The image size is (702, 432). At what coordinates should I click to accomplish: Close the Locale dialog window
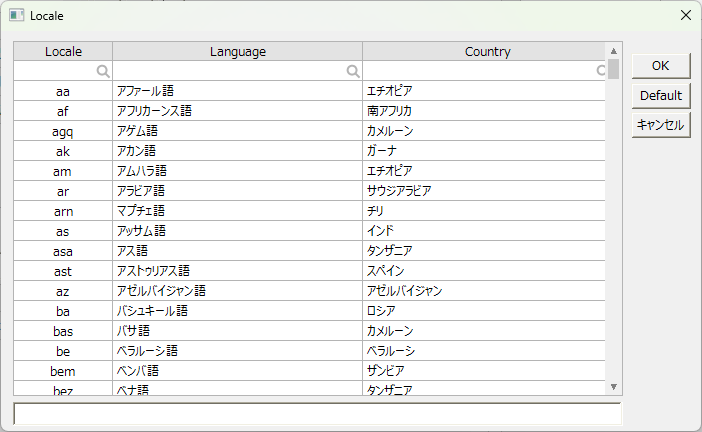click(685, 16)
